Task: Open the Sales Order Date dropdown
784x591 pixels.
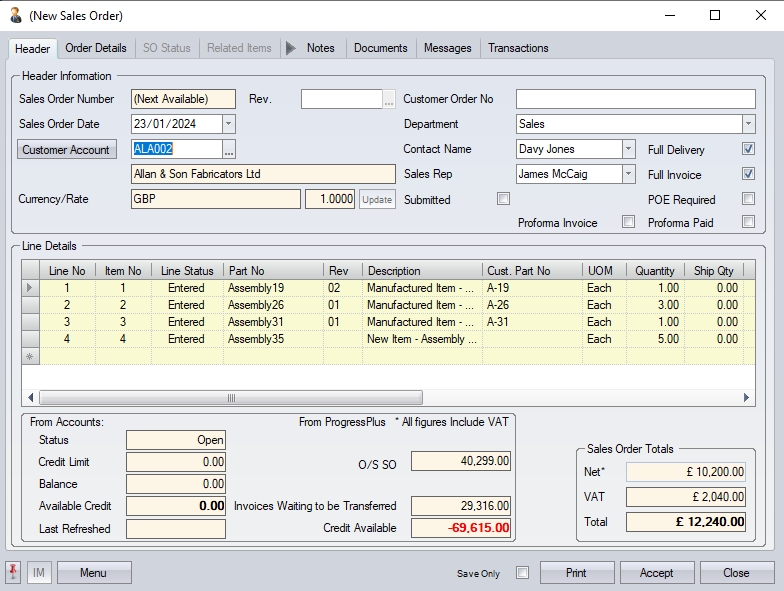Action: point(229,124)
